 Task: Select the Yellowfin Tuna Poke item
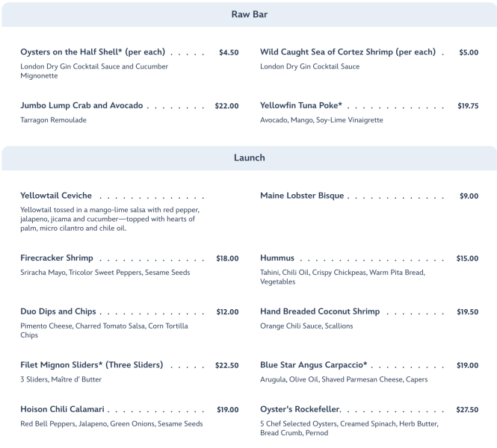coord(301,106)
